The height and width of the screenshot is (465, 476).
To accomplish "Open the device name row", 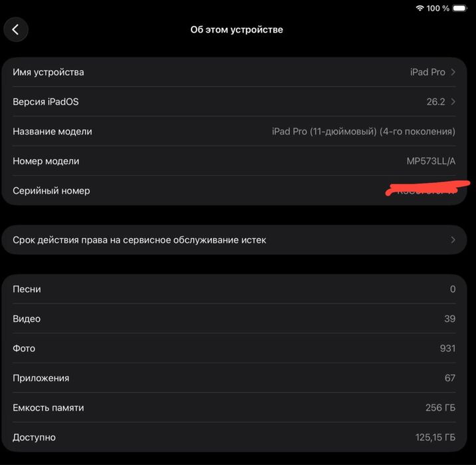I will coord(233,72).
